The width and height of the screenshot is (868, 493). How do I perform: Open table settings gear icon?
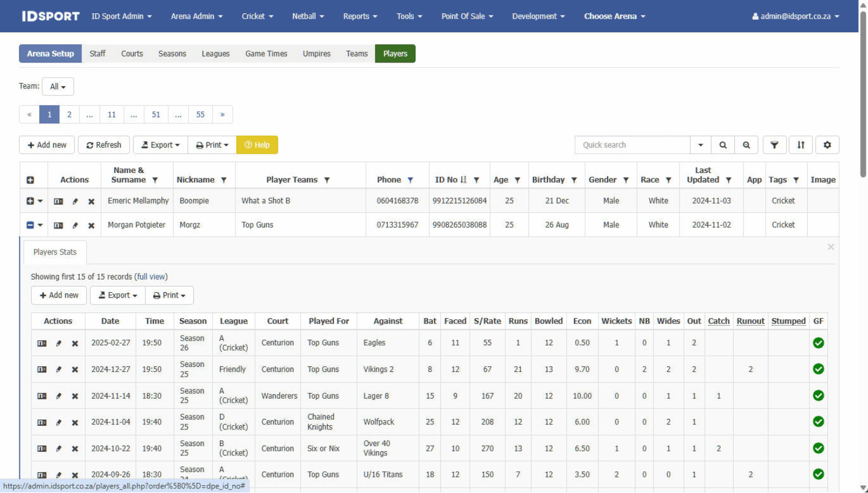827,145
